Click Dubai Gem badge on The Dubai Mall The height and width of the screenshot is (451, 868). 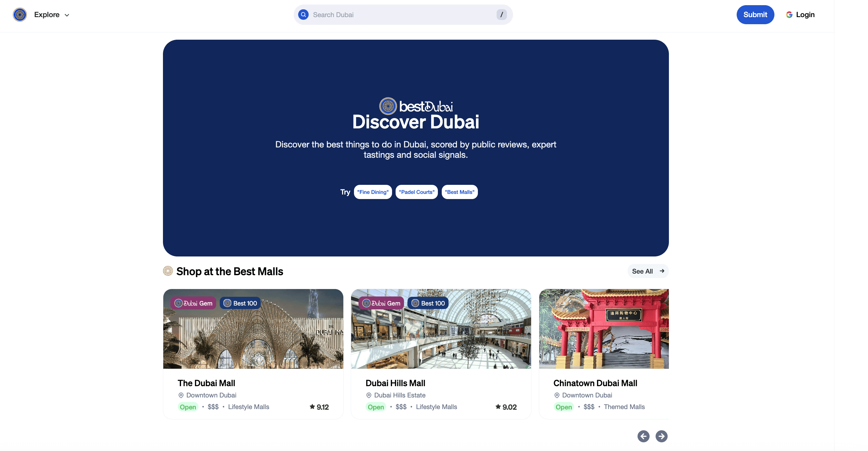click(193, 303)
